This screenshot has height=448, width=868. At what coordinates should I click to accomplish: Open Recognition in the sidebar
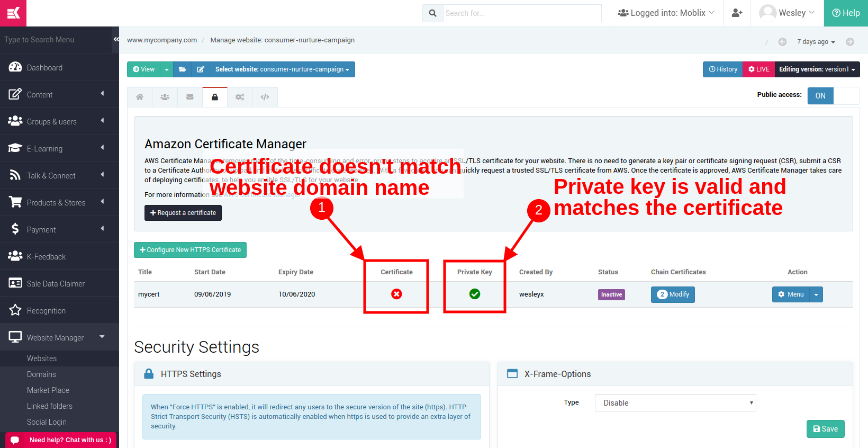coord(59,310)
